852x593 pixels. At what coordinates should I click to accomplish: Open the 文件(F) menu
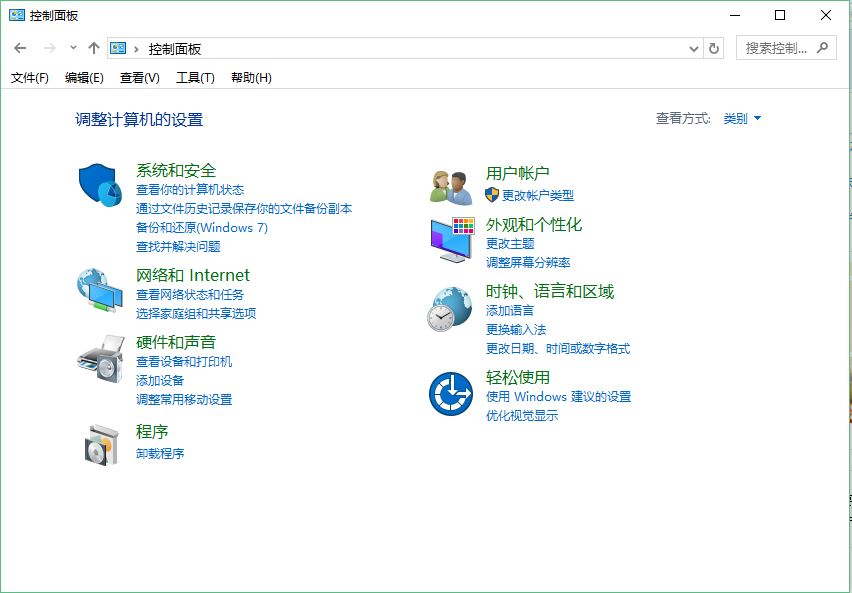(x=30, y=78)
